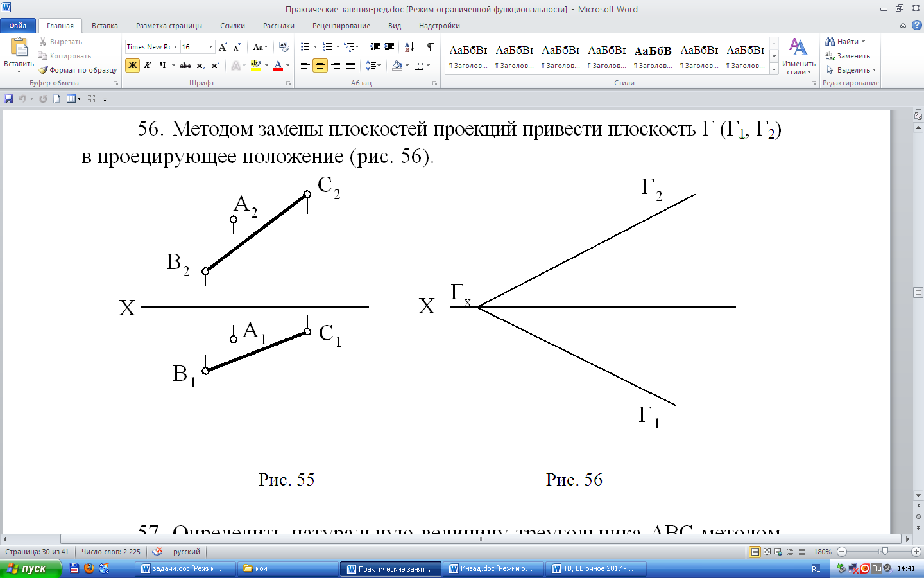The height and width of the screenshot is (578, 924).
Task: Open Word Help question mark icon
Action: click(916, 25)
